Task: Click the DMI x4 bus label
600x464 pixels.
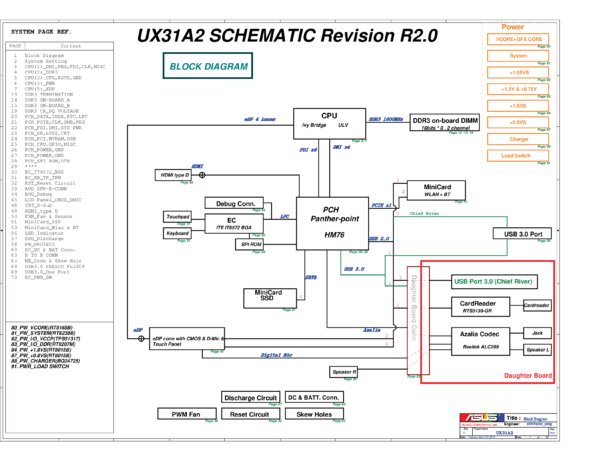Action: pyautogui.click(x=341, y=147)
